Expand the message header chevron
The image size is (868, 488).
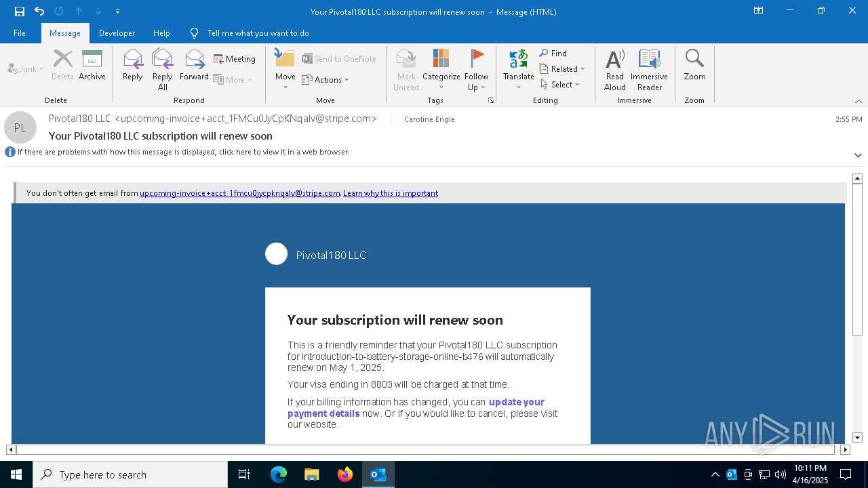(x=858, y=155)
